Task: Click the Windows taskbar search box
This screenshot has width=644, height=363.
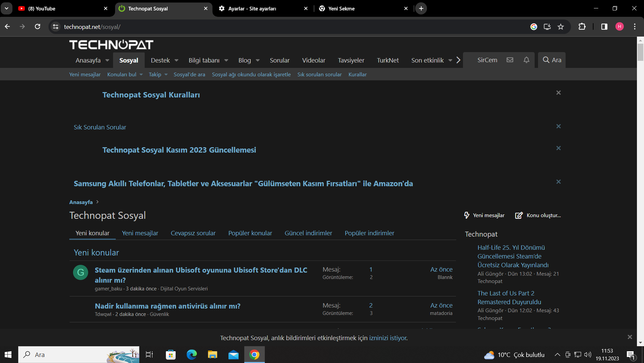Action: coord(79,355)
